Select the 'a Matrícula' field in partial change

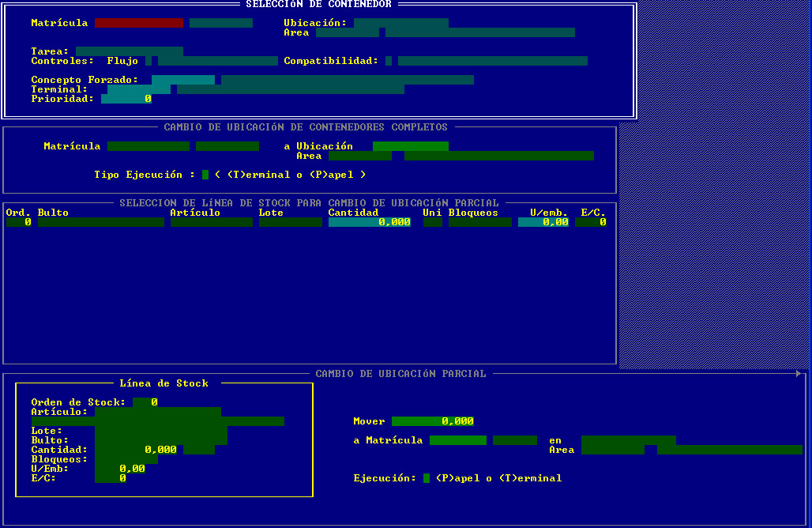coord(457,440)
